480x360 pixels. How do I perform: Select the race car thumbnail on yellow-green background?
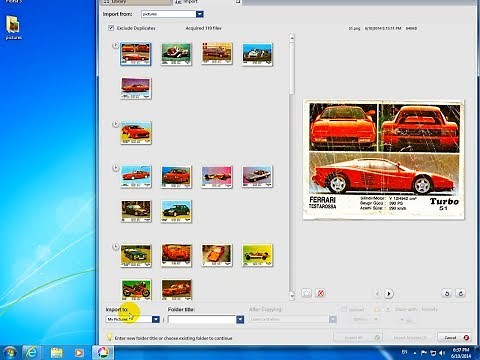(257, 255)
